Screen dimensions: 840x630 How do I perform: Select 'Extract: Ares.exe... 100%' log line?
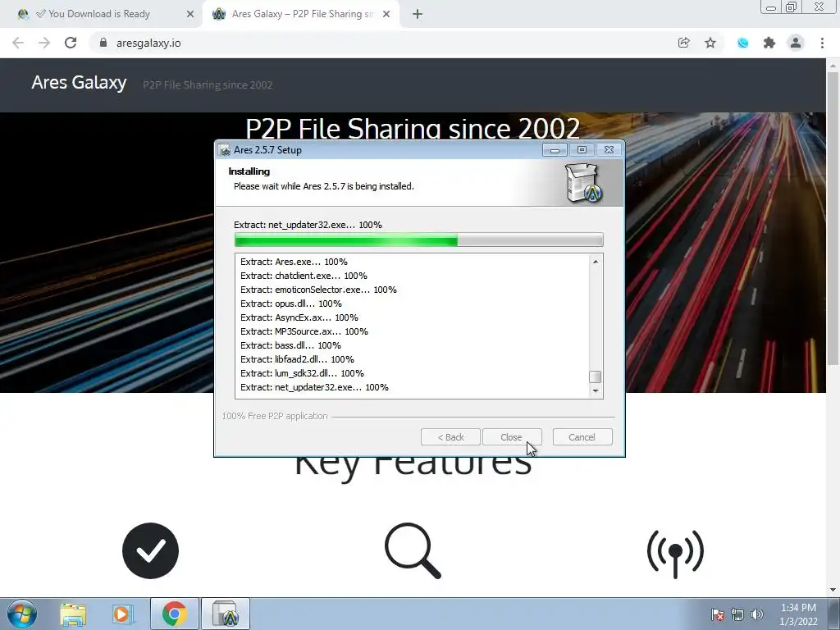click(x=294, y=262)
